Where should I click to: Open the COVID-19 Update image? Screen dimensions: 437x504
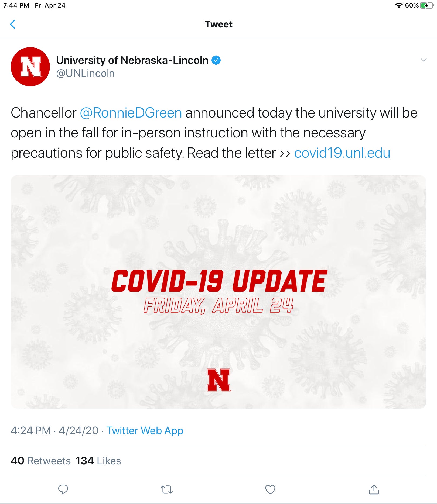[218, 292]
